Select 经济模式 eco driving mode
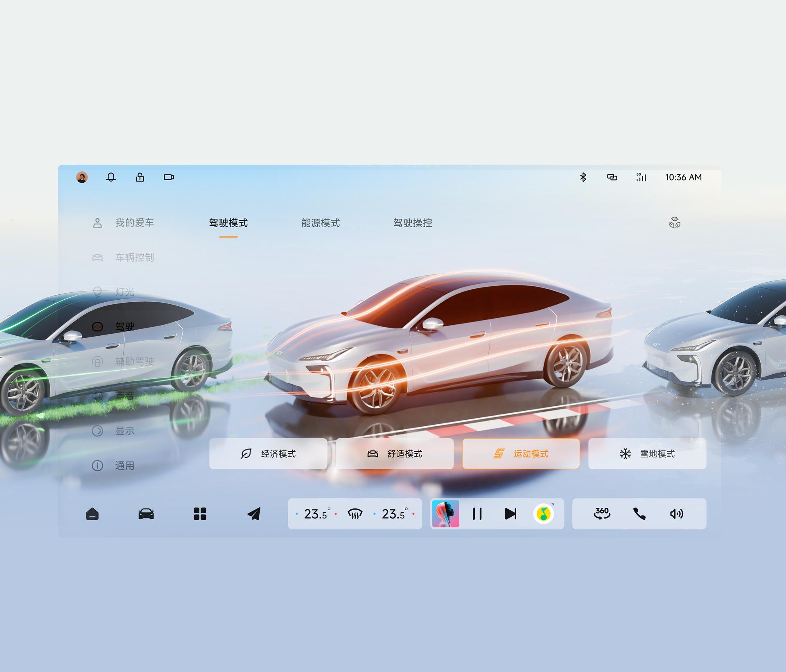The height and width of the screenshot is (672, 786). click(x=268, y=454)
